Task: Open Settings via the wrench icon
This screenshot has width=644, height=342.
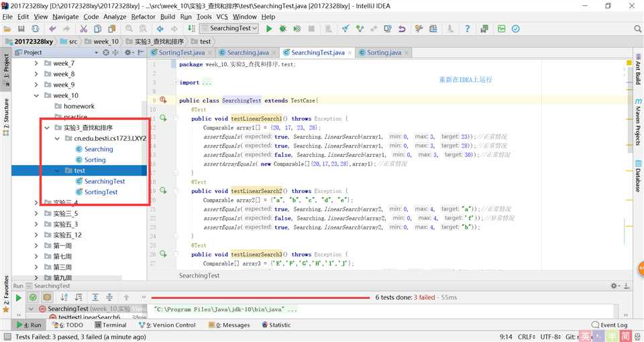Action: 419,29
